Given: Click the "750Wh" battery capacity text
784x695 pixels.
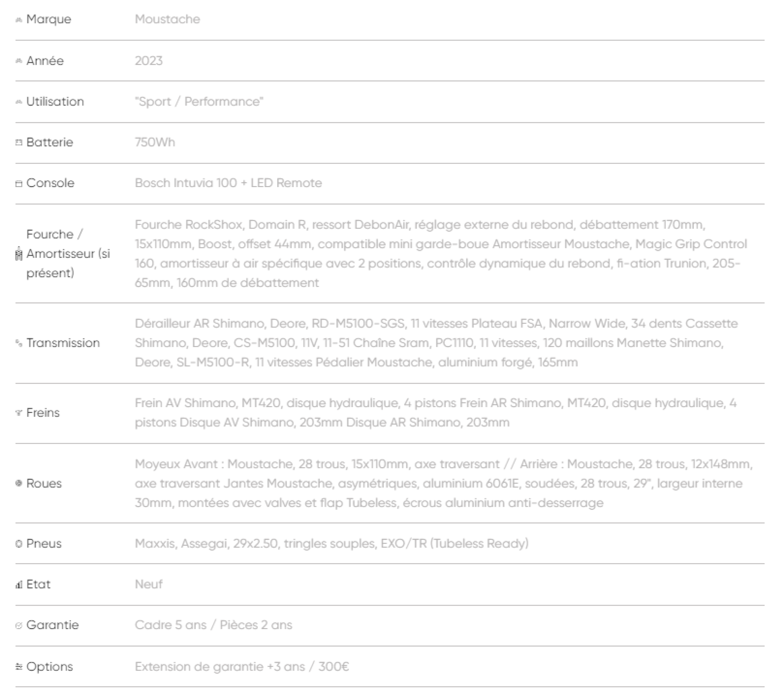Looking at the screenshot, I should coord(155,142).
